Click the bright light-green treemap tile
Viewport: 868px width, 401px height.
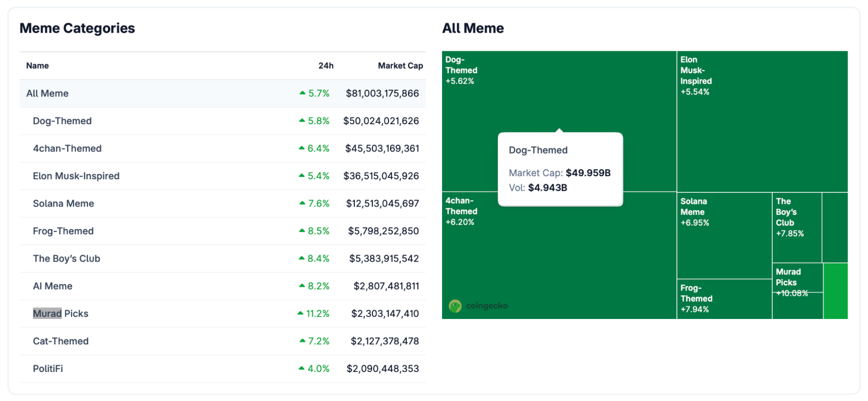(835, 291)
